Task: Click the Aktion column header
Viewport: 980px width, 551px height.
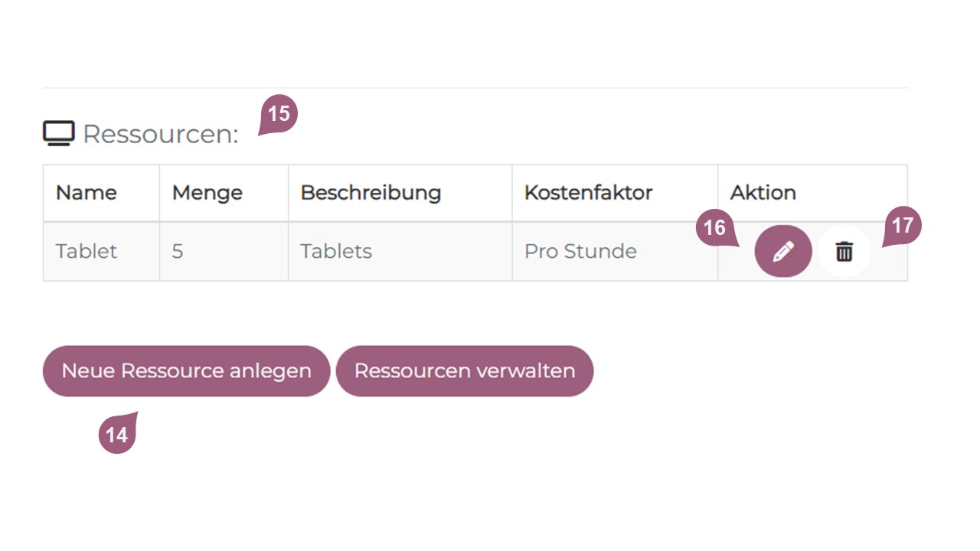Action: coord(763,193)
